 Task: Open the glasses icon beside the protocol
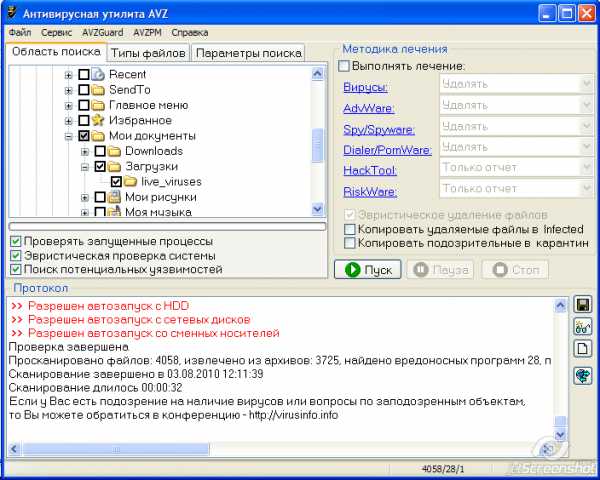tap(583, 327)
